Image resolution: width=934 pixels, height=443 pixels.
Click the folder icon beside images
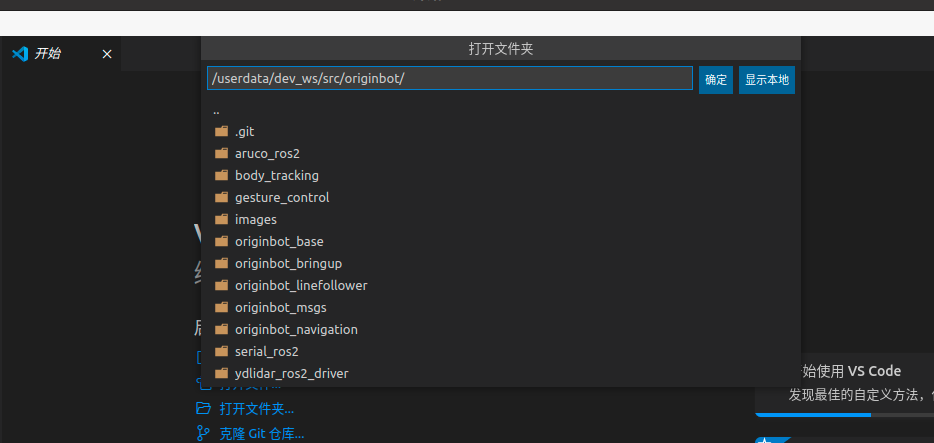(x=221, y=219)
